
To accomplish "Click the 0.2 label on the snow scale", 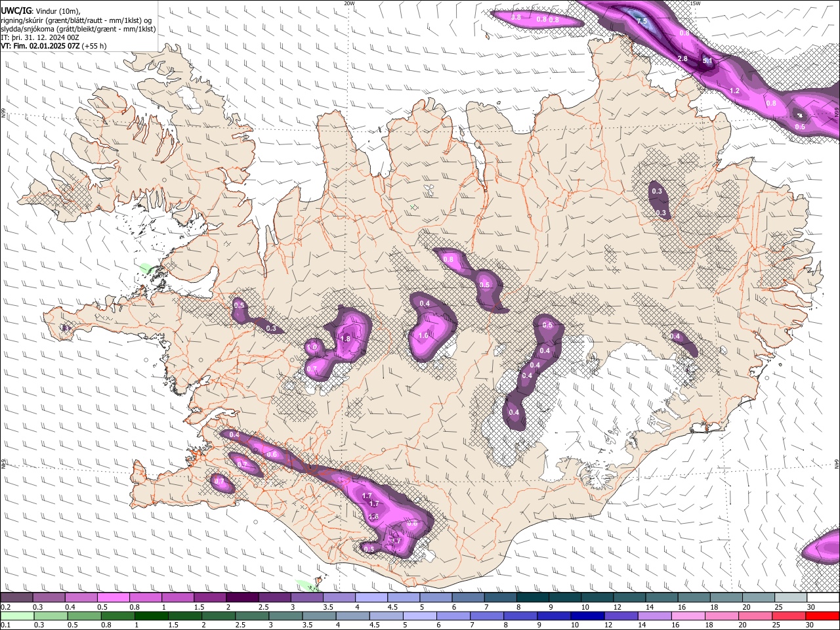I will coord(5,608).
